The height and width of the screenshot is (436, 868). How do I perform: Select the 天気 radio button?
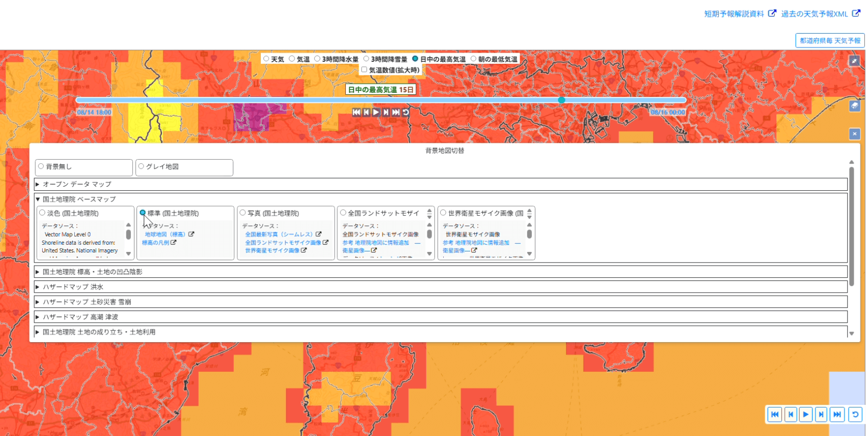[x=266, y=59]
